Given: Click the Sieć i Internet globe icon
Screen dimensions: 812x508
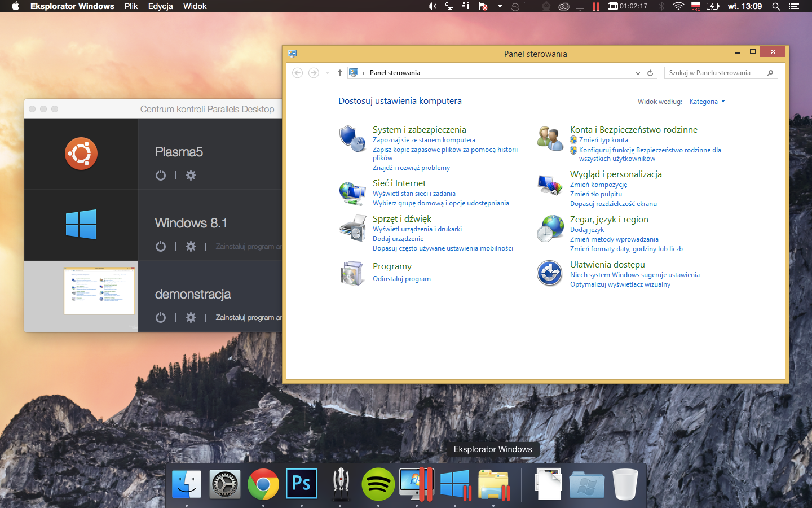Looking at the screenshot, I should [x=352, y=193].
